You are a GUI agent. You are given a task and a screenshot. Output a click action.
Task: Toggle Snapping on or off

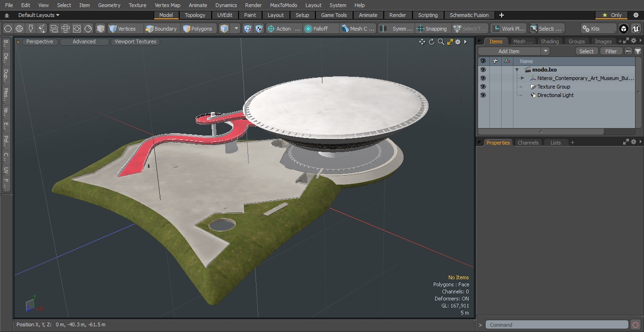pyautogui.click(x=432, y=29)
